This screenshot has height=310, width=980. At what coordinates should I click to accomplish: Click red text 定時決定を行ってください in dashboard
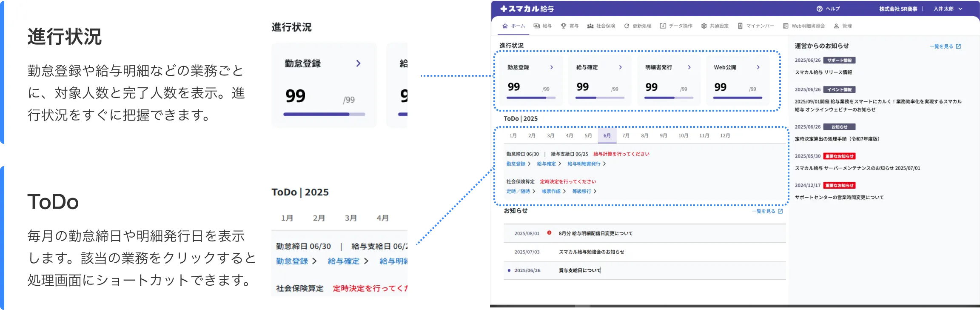point(568,182)
